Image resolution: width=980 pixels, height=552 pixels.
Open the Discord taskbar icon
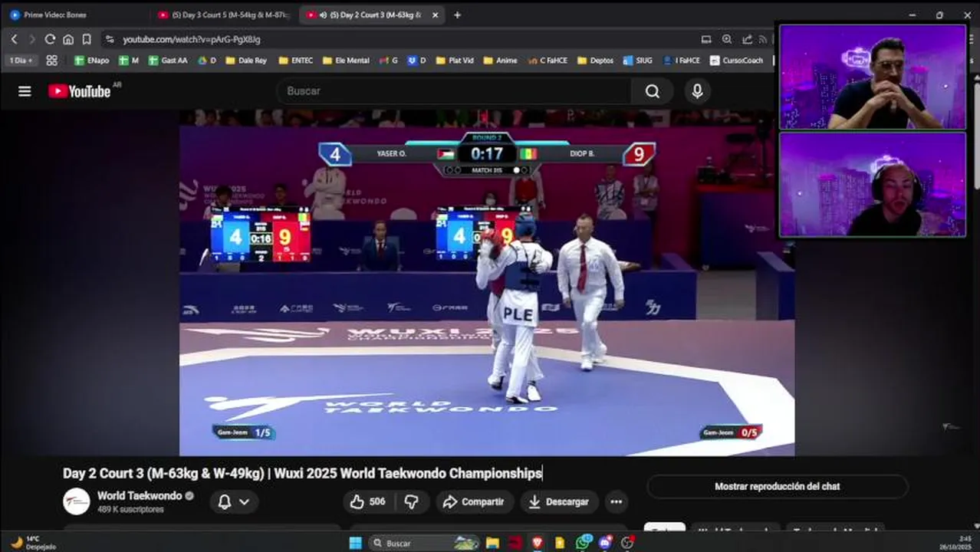click(605, 543)
